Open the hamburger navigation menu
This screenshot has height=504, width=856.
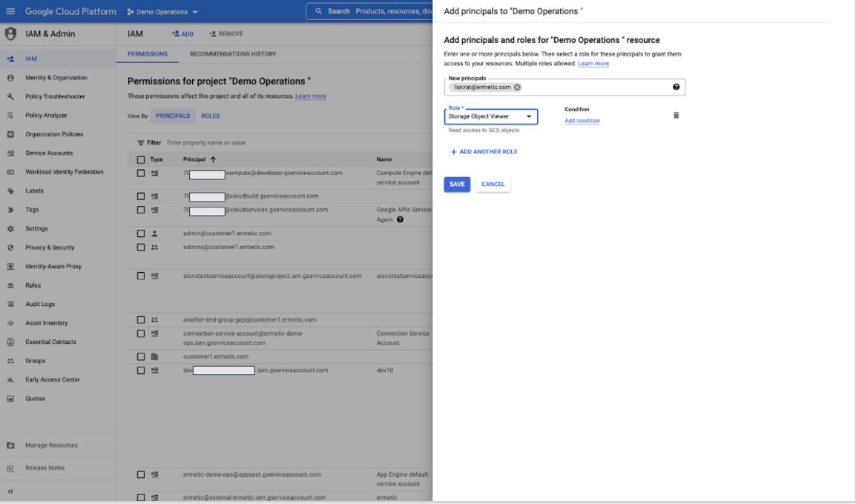click(x=10, y=12)
